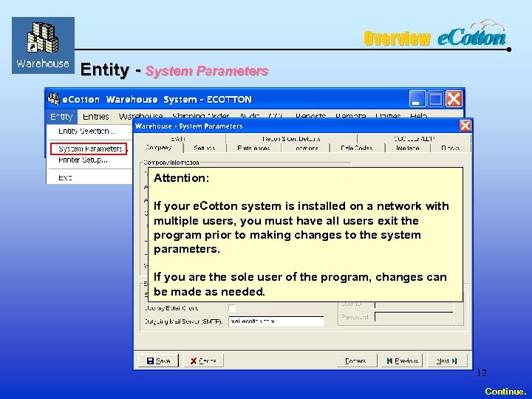This screenshot has height=399, width=532.
Task: Open the Reports menu
Action: (x=310, y=115)
